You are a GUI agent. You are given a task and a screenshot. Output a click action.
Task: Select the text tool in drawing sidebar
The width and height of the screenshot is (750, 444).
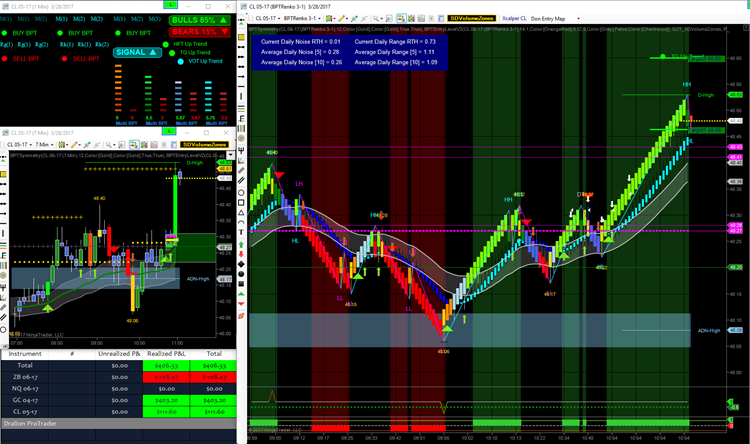point(241,232)
